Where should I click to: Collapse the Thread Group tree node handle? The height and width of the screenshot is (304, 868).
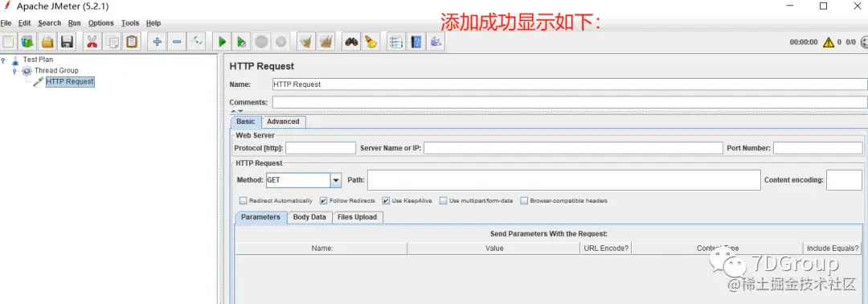point(15,71)
